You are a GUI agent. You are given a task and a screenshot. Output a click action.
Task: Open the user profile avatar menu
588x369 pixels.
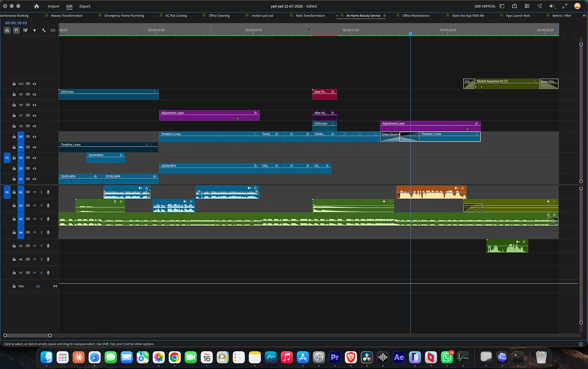[x=577, y=6]
